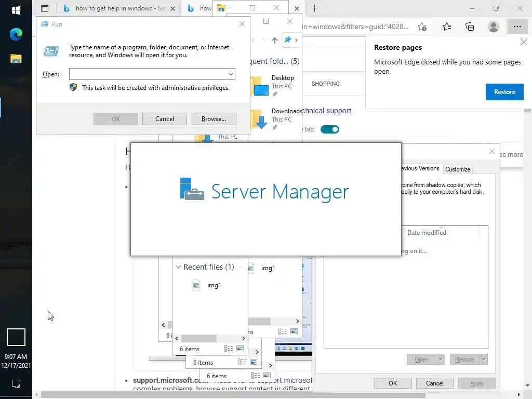This screenshot has height=399, width=532.
Task: Open File Explorer from the taskbar
Action: tap(16, 59)
